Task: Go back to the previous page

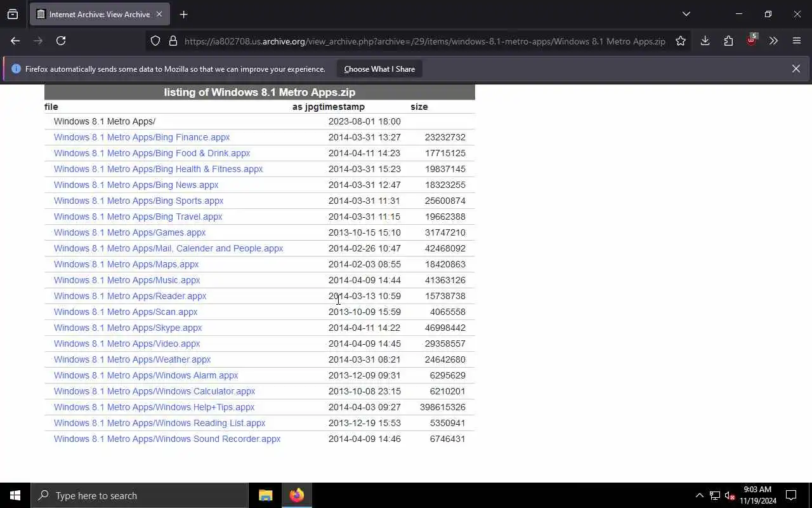Action: (x=15, y=41)
